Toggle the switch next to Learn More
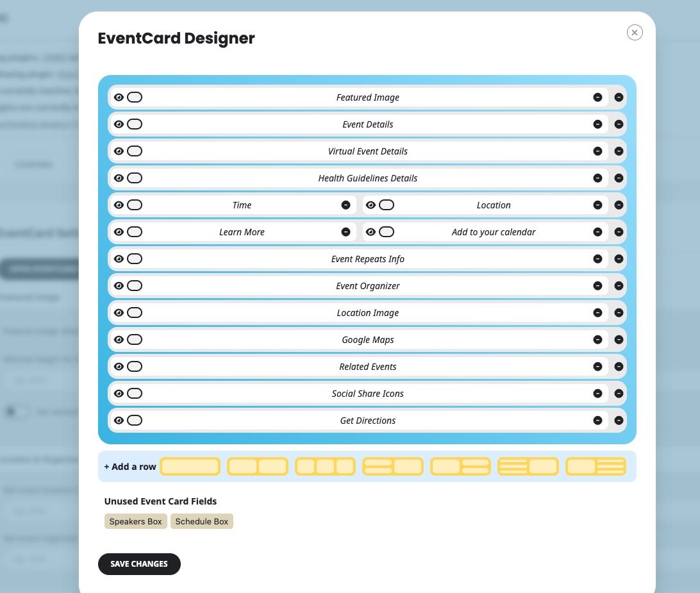 135,232
